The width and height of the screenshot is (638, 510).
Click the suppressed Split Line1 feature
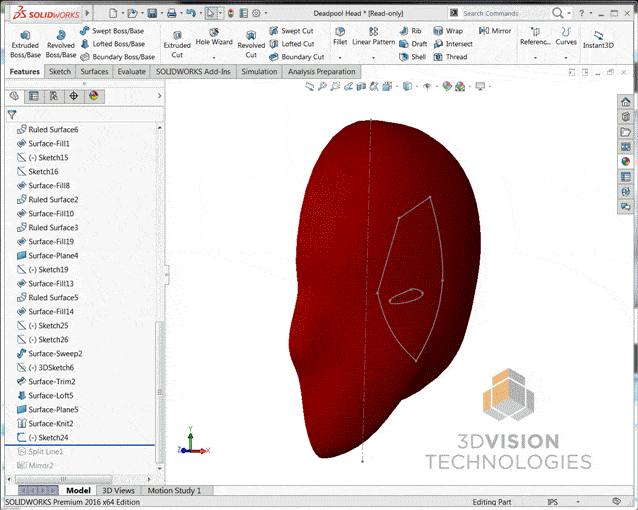click(40, 452)
